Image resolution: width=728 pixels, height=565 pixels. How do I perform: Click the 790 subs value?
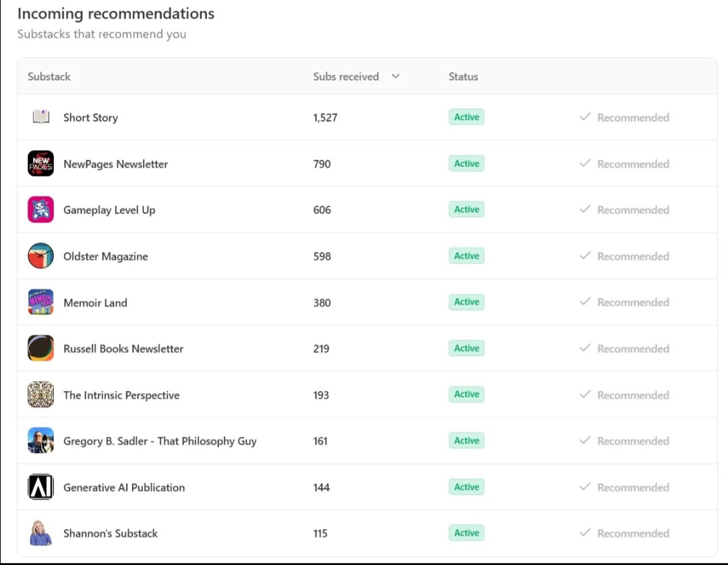click(x=322, y=165)
